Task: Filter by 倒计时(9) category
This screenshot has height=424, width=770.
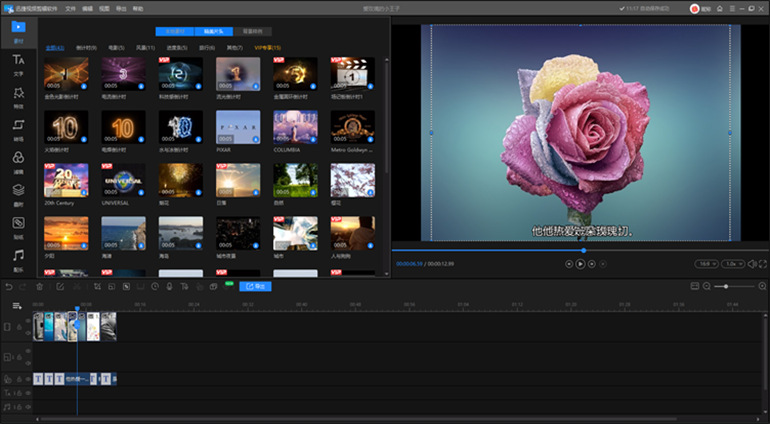Action: (x=86, y=48)
